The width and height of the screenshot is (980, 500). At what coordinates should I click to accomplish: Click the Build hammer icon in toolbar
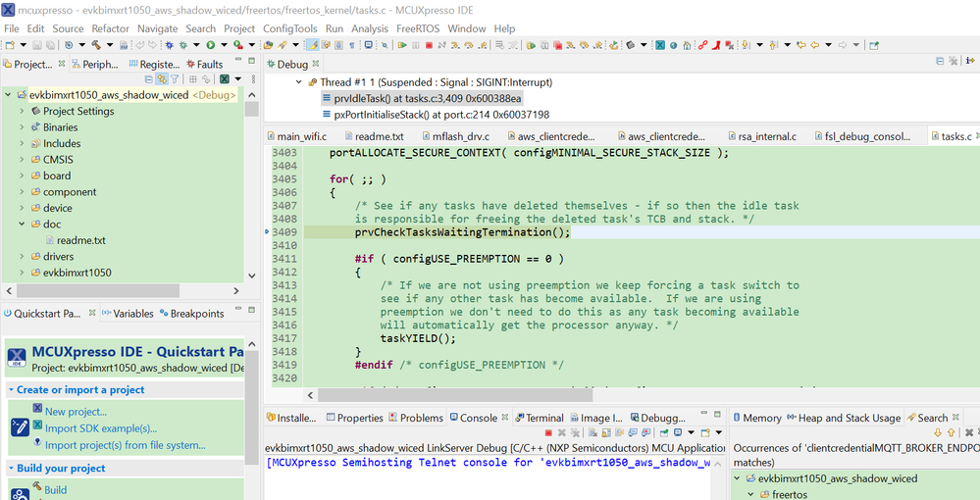(x=95, y=45)
